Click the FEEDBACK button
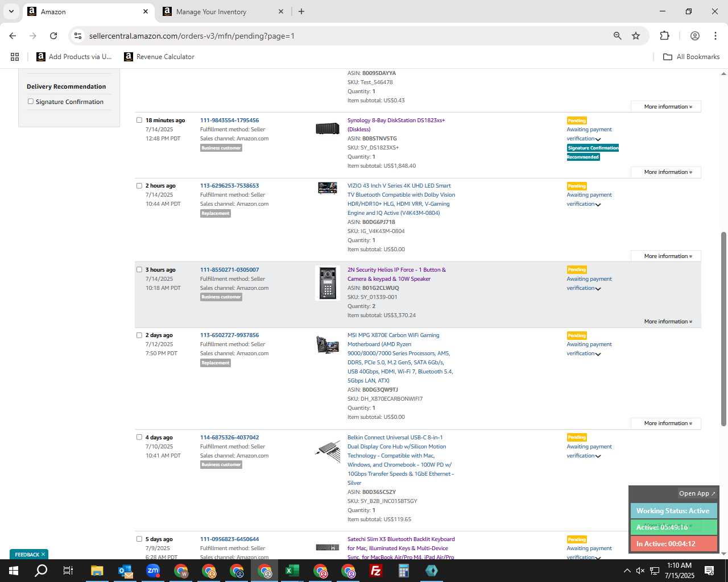 [x=27, y=555]
